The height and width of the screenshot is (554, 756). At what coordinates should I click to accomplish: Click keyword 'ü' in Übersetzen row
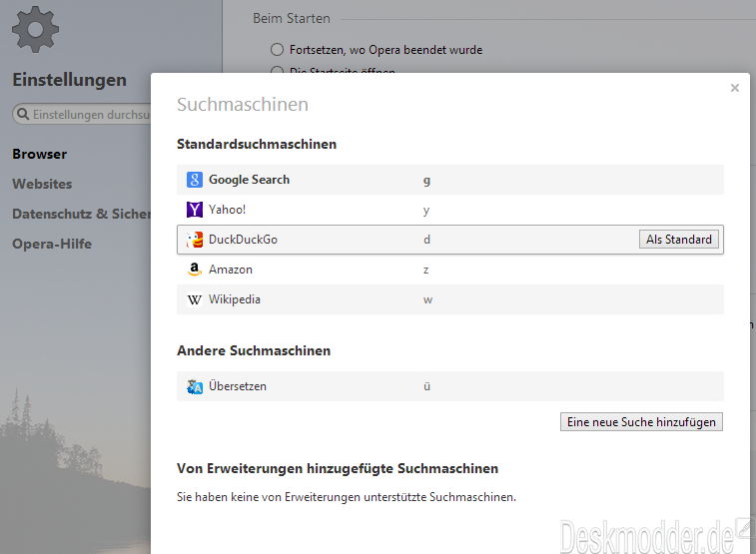[x=426, y=386]
